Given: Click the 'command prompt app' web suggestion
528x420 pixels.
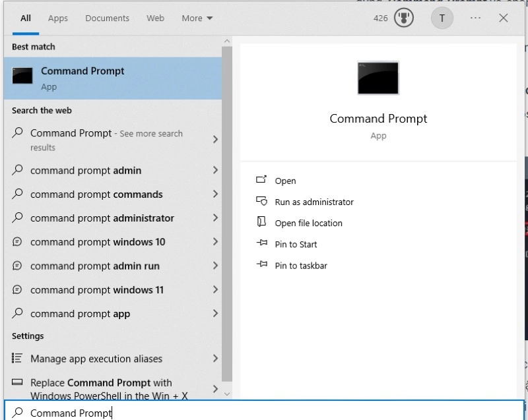Looking at the screenshot, I should point(113,313).
